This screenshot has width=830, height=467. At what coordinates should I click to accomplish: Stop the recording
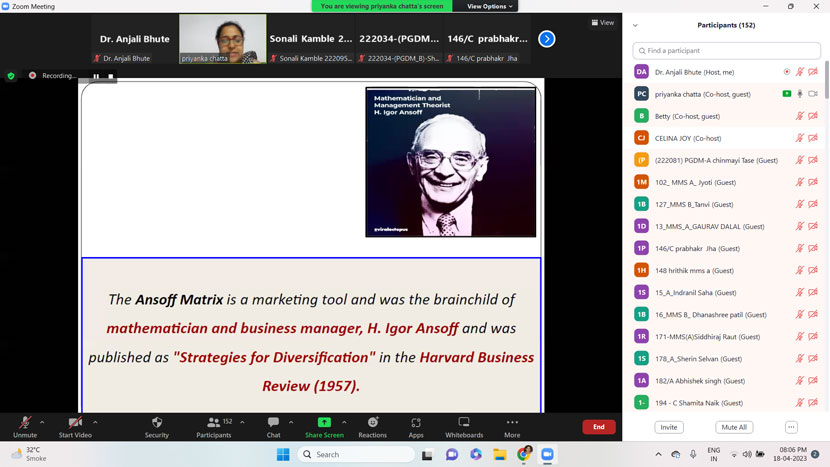[x=111, y=76]
